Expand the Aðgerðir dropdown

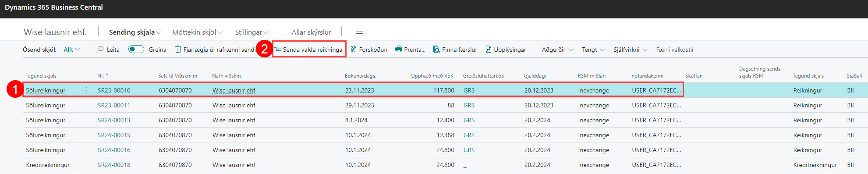pos(557,50)
